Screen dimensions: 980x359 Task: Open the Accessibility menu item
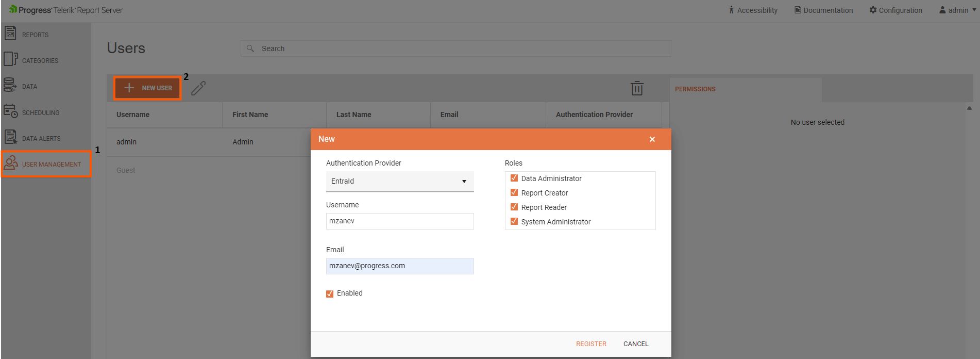point(753,10)
